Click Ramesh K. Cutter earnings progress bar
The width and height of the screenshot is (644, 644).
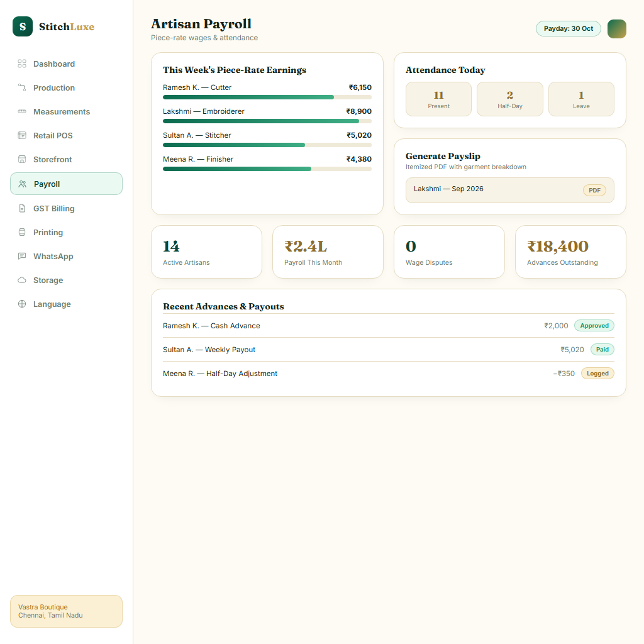click(x=267, y=97)
